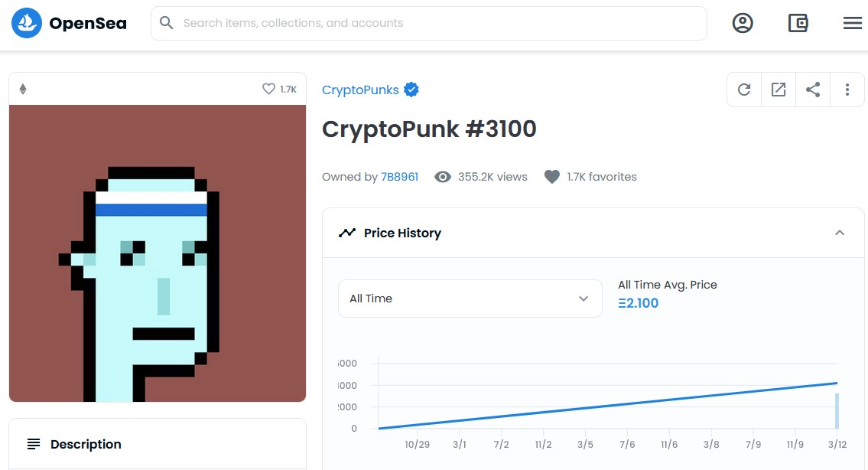The image size is (868, 470).
Task: Favorite the NFT with the heart above image
Action: pyautogui.click(x=268, y=89)
